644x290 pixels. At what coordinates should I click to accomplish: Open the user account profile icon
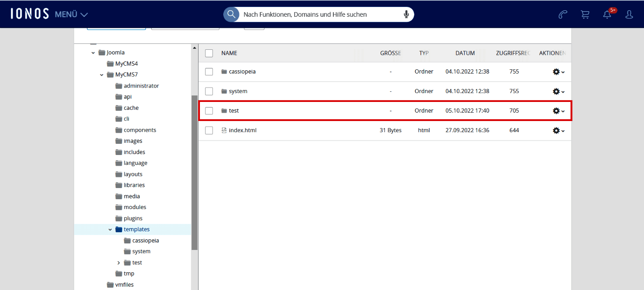pyautogui.click(x=629, y=14)
